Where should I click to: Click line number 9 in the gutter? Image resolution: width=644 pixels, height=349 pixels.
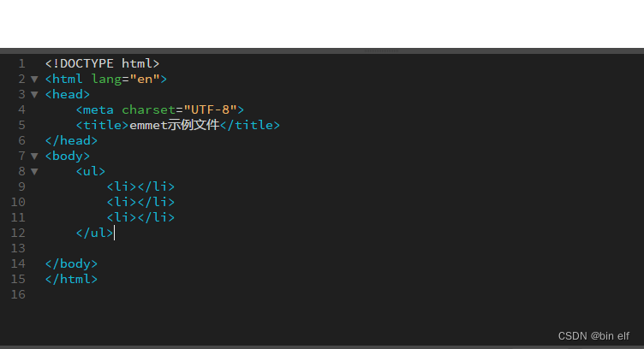pyautogui.click(x=21, y=186)
